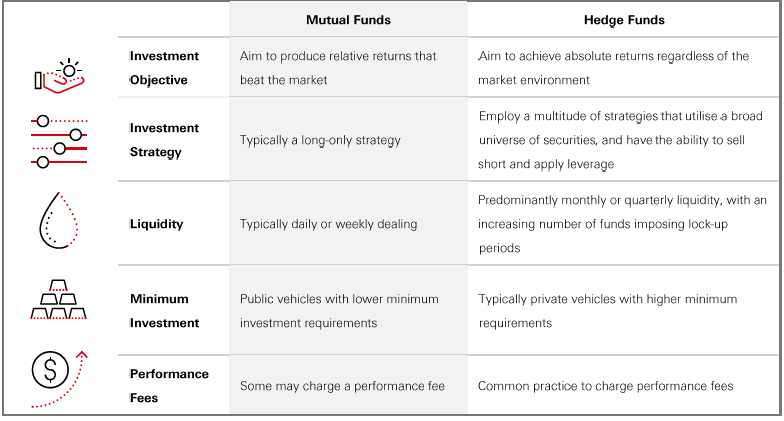Image resolution: width=784 pixels, height=421 pixels.
Task: Click the Investment Strategy row label
Action: click(164, 140)
